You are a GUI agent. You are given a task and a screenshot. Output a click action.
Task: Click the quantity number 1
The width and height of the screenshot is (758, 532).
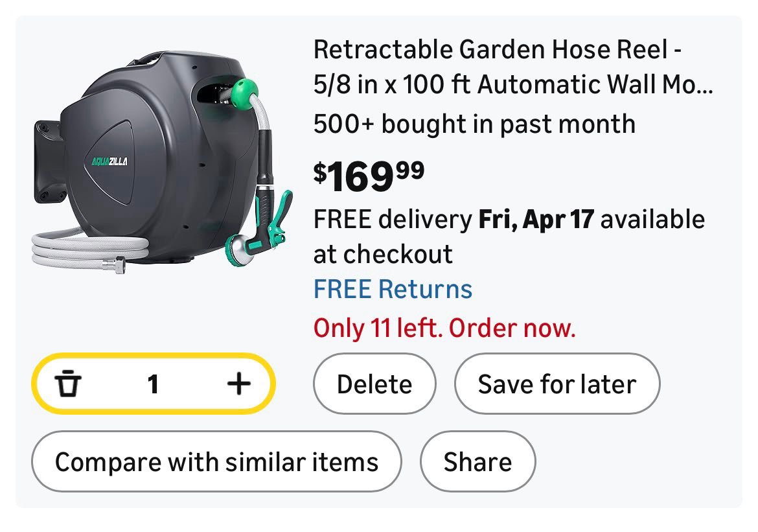point(153,384)
